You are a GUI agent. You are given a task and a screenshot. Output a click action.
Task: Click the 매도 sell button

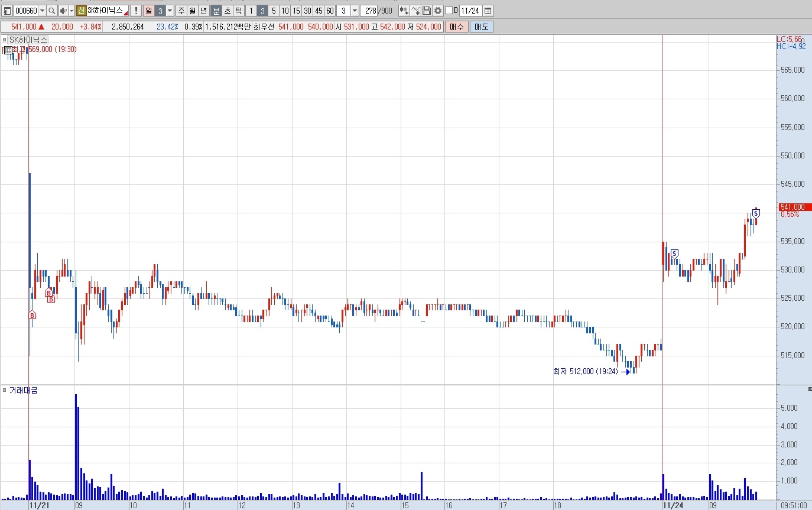[482, 27]
